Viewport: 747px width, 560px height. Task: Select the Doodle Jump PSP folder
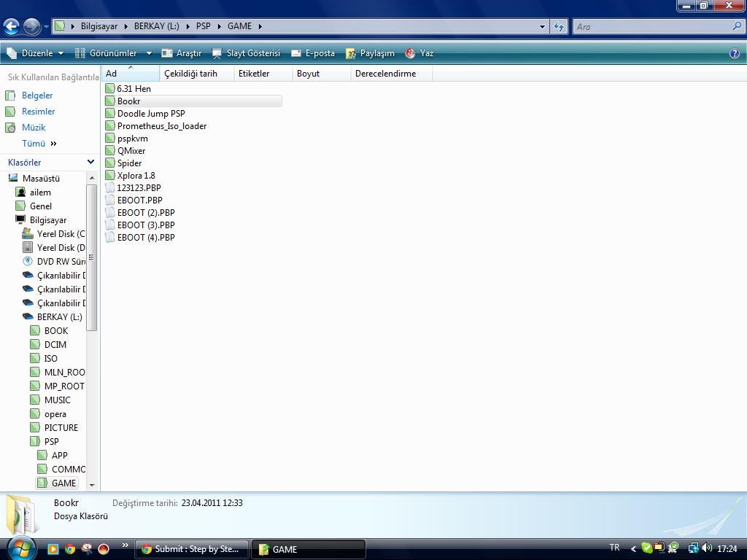click(x=151, y=114)
